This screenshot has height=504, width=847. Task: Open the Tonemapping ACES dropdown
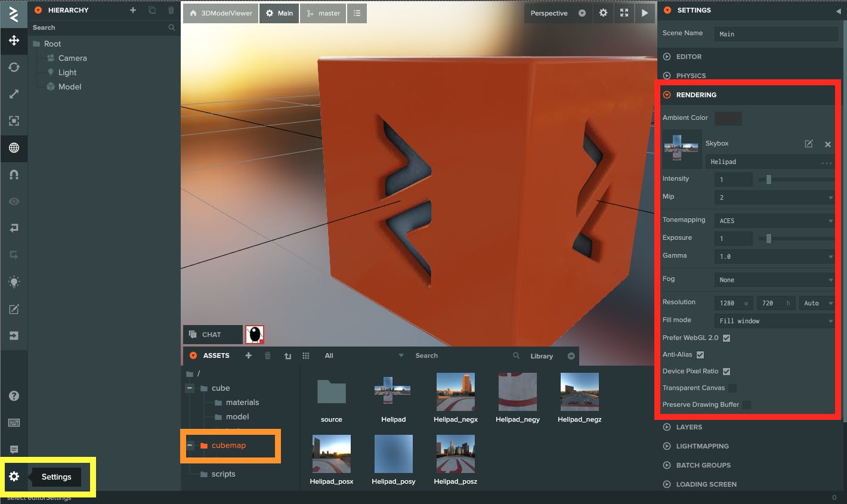pyautogui.click(x=774, y=221)
